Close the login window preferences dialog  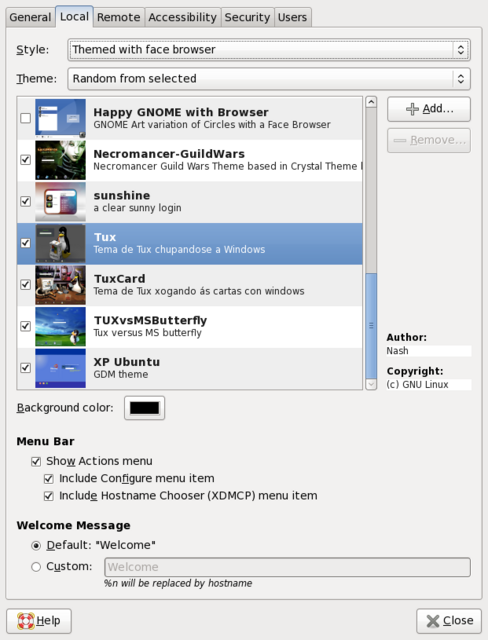(x=449, y=621)
